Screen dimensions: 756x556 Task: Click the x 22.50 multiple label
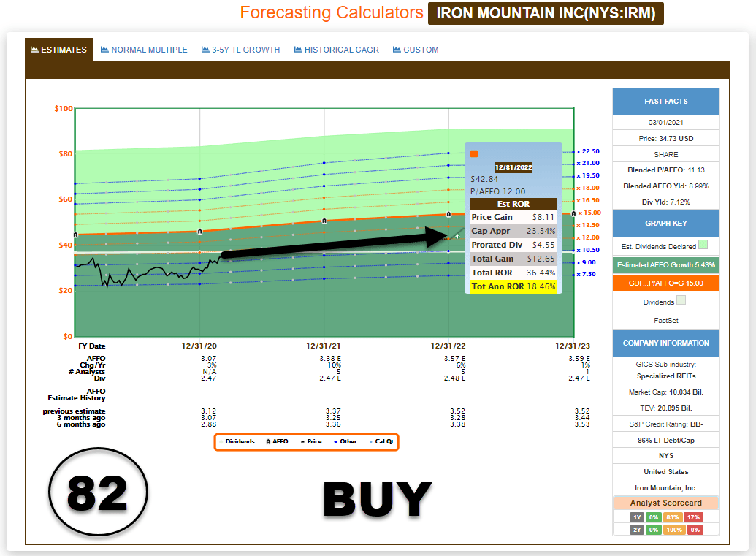pos(588,151)
